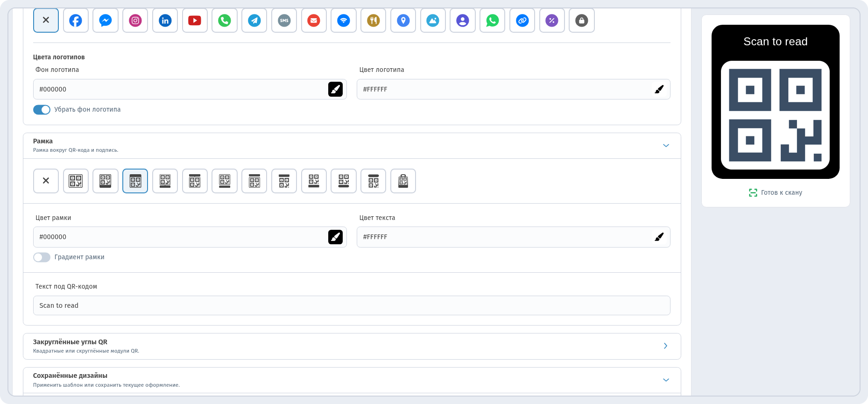Enable the 'Градиент рамки' switch
This screenshot has width=868, height=404.
pyautogui.click(x=42, y=257)
